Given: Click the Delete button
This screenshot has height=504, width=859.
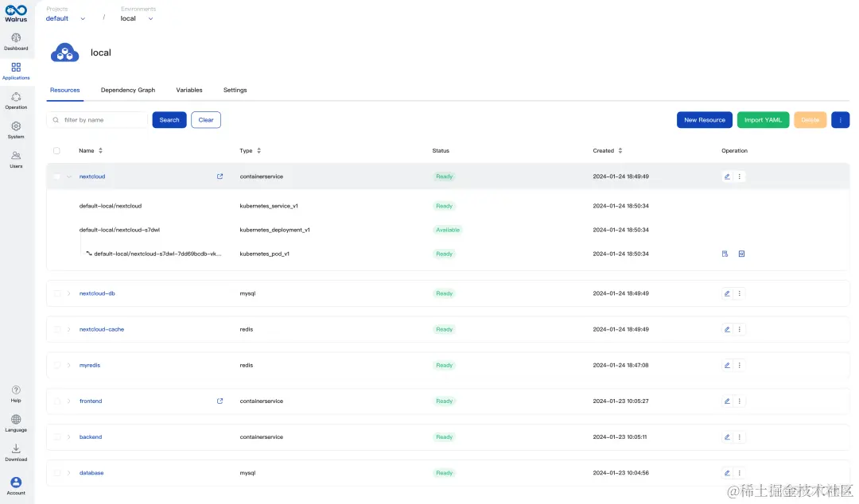Looking at the screenshot, I should pos(810,120).
